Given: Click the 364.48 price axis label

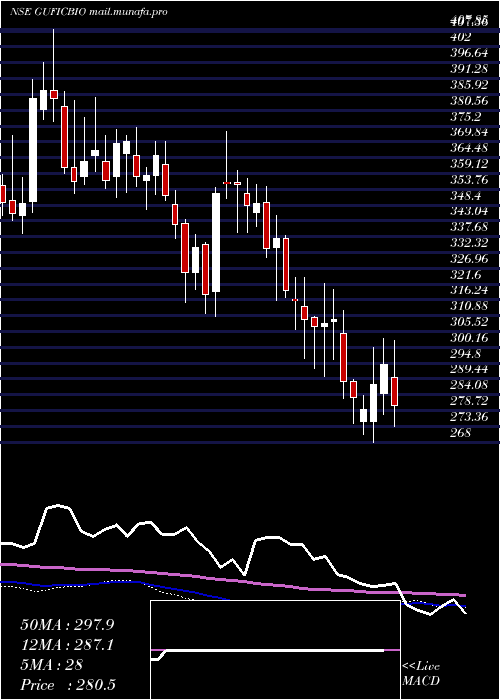Looking at the screenshot, I should coord(471,148).
